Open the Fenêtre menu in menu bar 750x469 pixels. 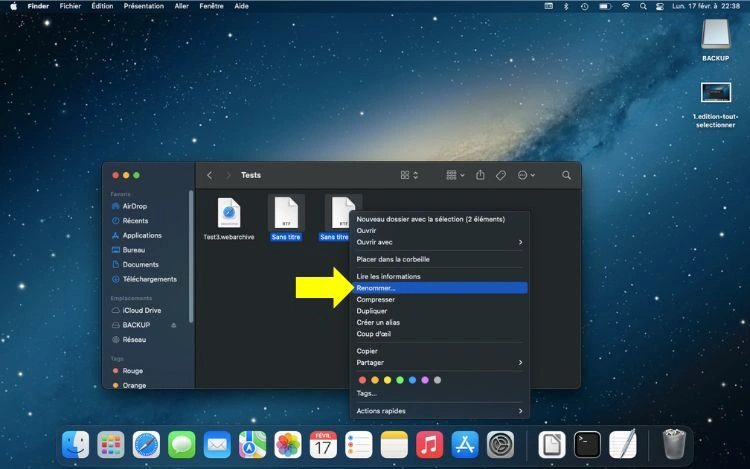point(211,6)
